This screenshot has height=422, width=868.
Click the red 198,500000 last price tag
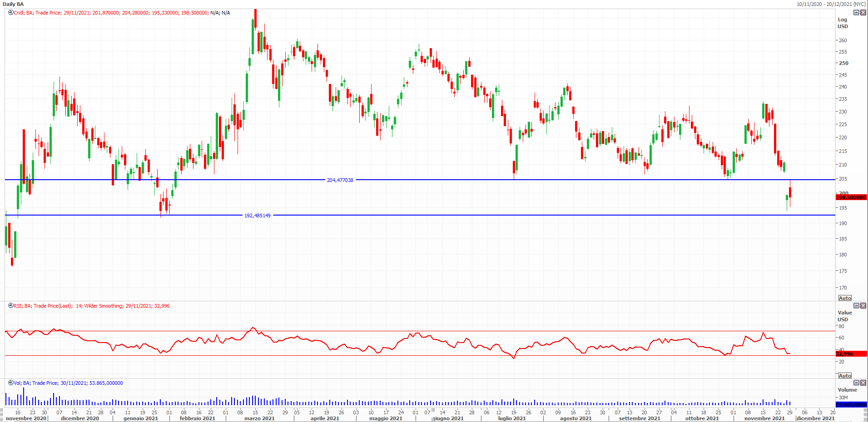(851, 197)
